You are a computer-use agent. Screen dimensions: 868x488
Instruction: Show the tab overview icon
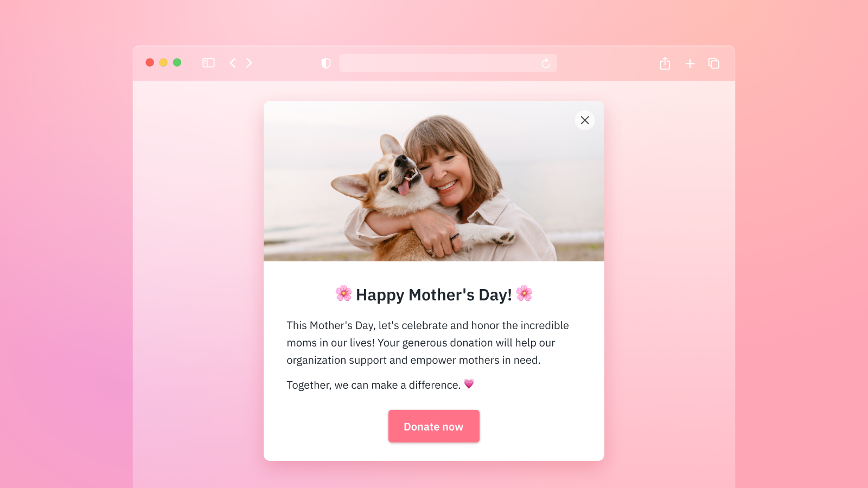point(714,63)
